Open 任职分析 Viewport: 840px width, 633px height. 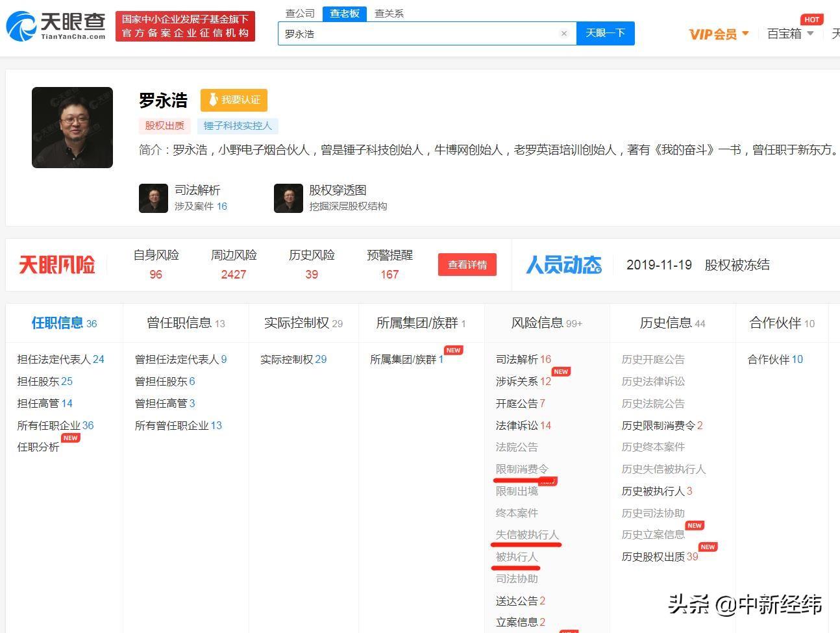[x=38, y=447]
